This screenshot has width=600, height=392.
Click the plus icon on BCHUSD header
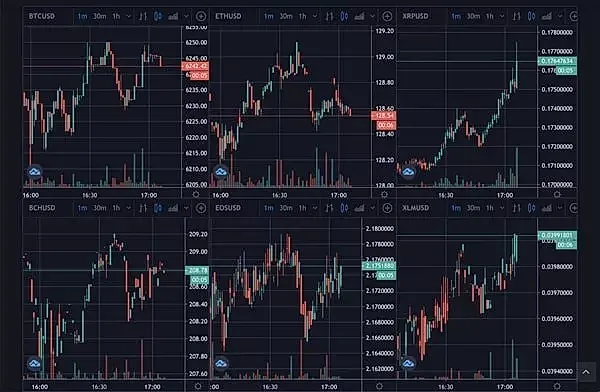pos(201,208)
